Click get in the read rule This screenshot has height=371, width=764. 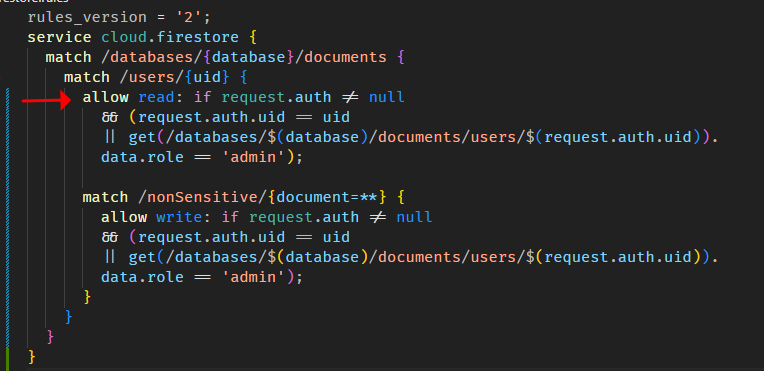(x=142, y=137)
